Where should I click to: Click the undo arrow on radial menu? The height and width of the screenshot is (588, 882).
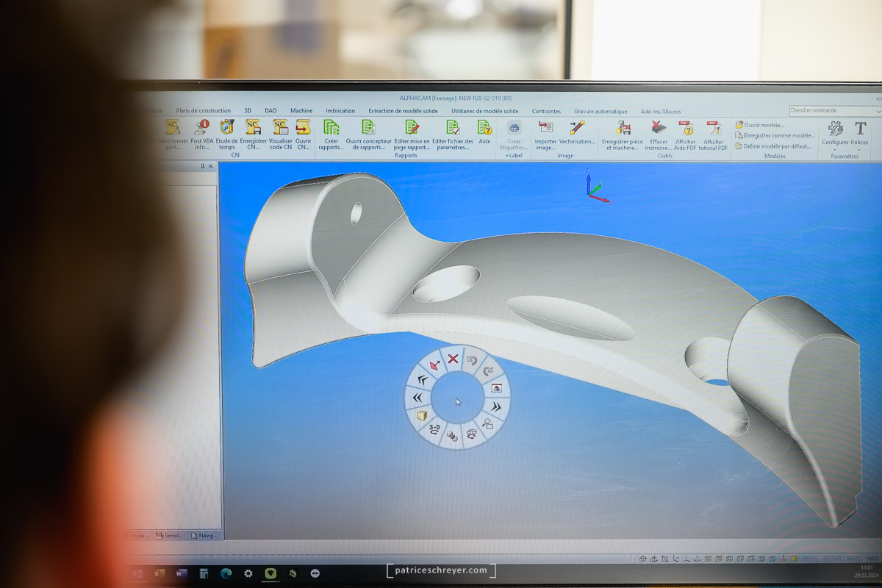click(472, 360)
